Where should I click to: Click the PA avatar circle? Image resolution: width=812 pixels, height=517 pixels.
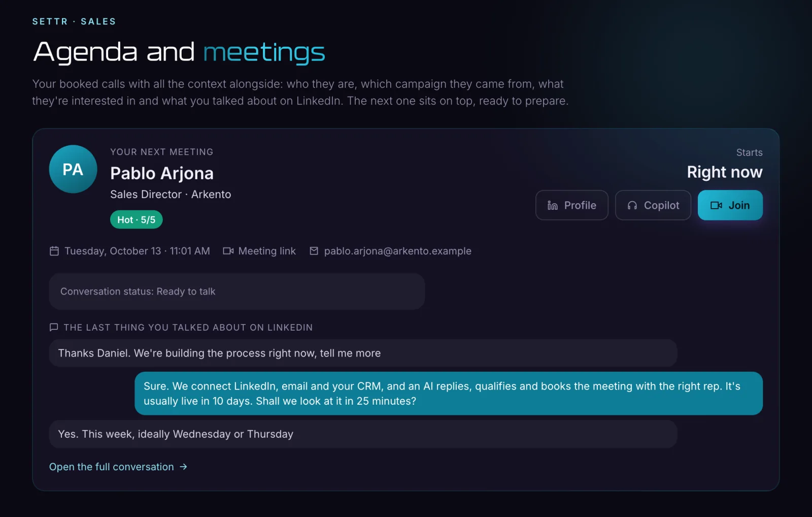pos(73,169)
